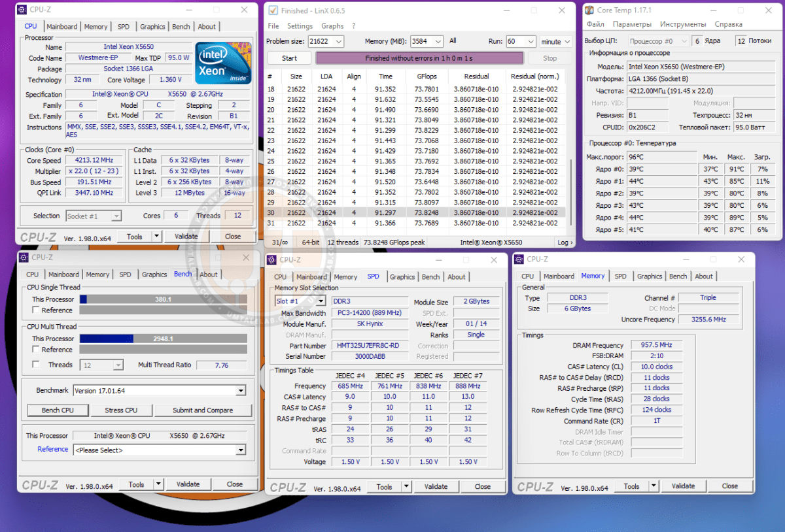Open Tools dropdown arrow in top-left CPU-Z window

point(157,237)
